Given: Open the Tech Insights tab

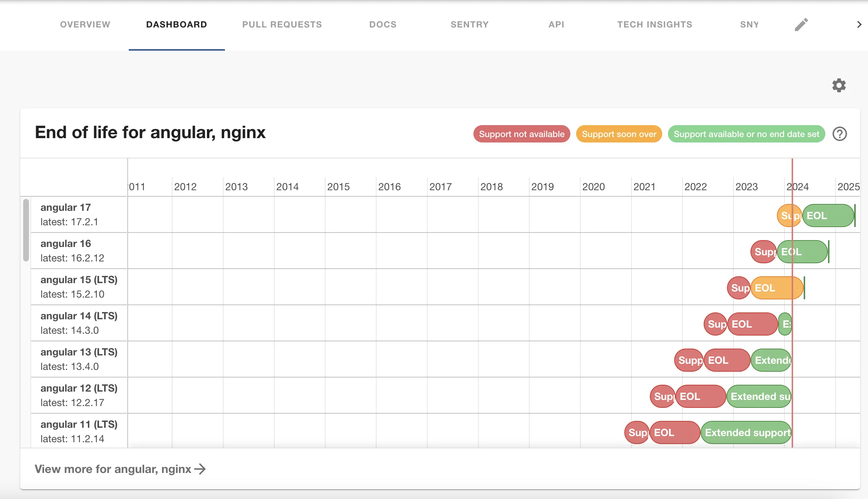Looking at the screenshot, I should [655, 25].
